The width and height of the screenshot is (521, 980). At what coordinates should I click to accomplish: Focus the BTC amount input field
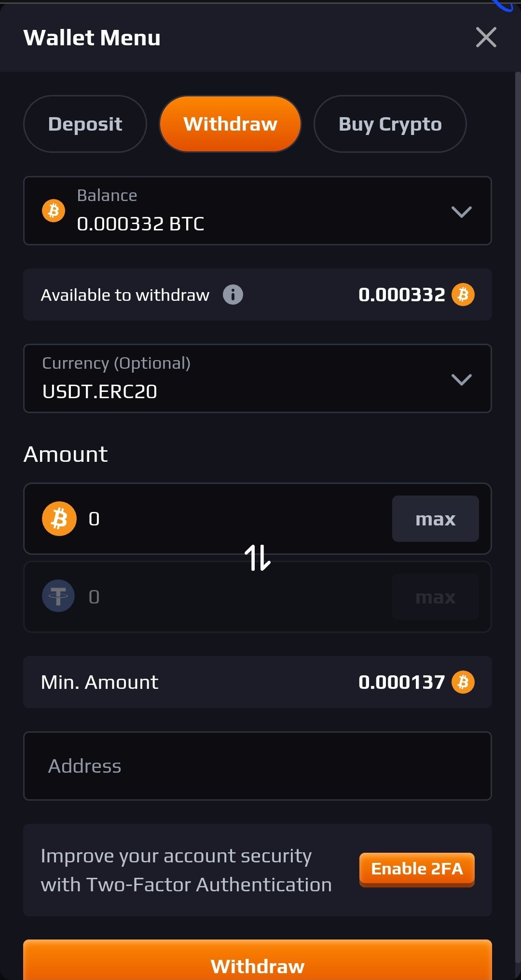click(x=232, y=519)
